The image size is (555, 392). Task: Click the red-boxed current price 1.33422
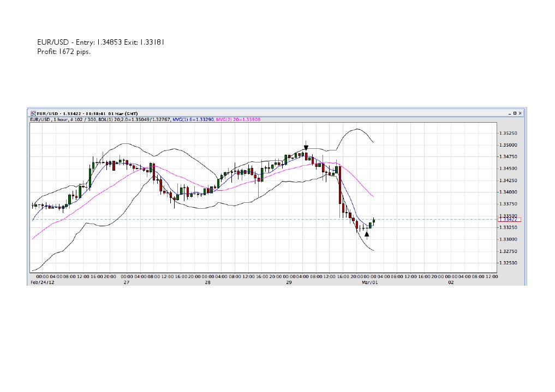509,220
